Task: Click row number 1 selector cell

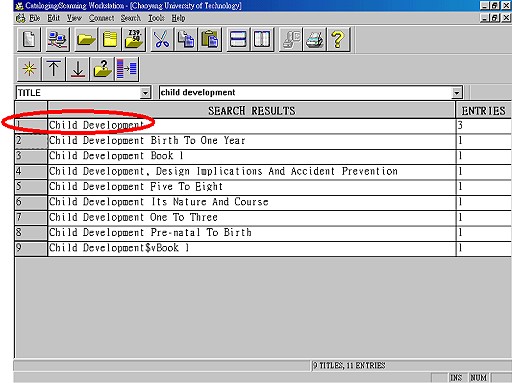Action: pyautogui.click(x=31, y=126)
